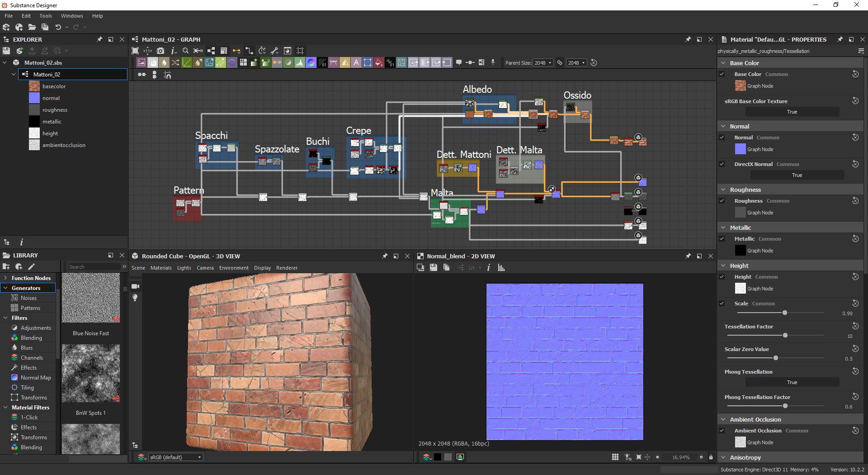Adjust the Tessellation Factor slider
Viewport: 868px width, 475px height.
(x=785, y=336)
